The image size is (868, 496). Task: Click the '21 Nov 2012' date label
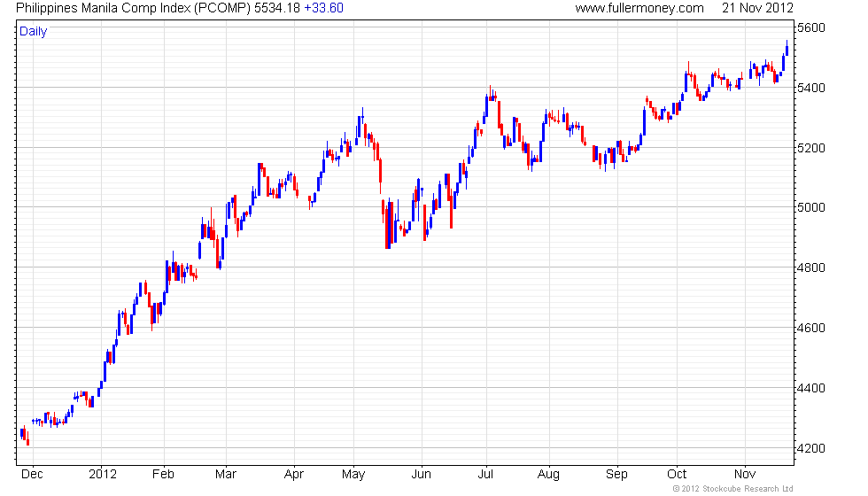(757, 8)
